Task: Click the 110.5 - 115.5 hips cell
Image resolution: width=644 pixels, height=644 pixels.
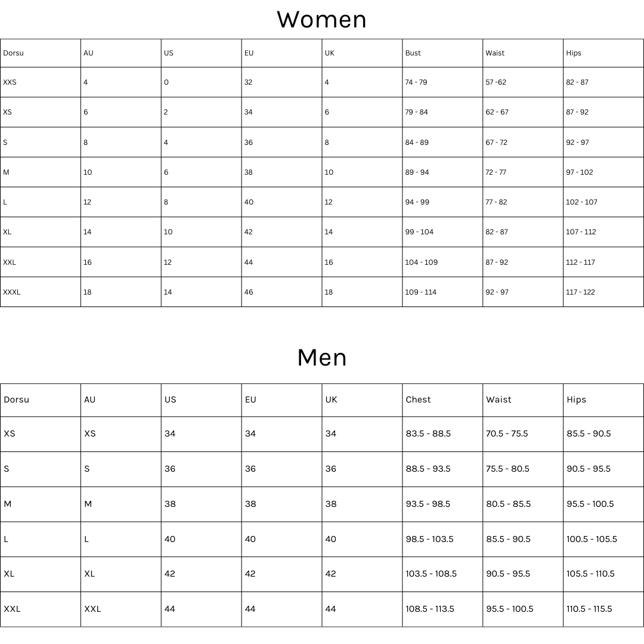Action: pos(589,609)
